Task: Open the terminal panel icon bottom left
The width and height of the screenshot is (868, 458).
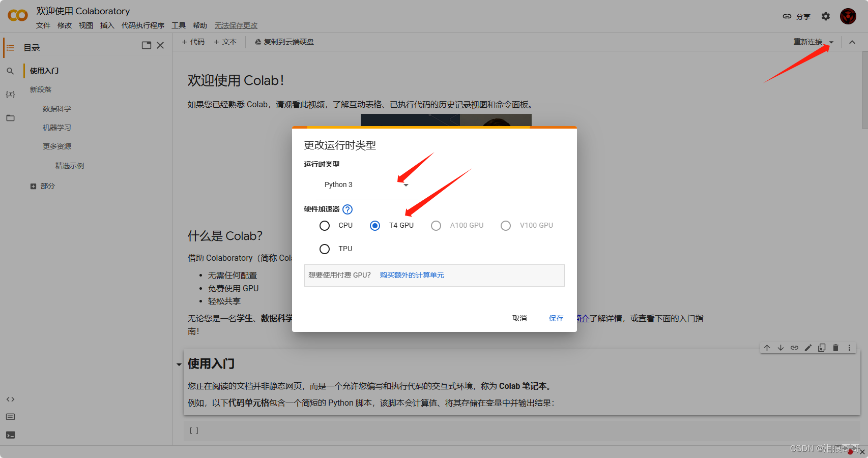Action: coord(10,435)
